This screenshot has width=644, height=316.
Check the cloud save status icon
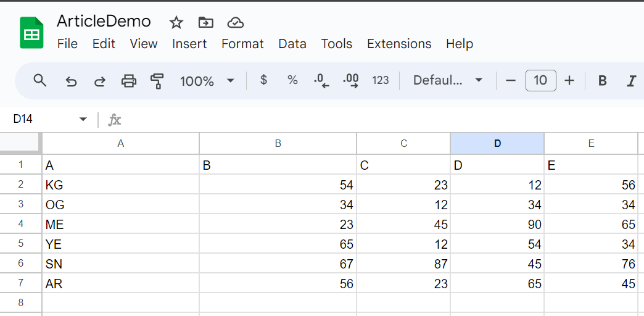(x=236, y=23)
